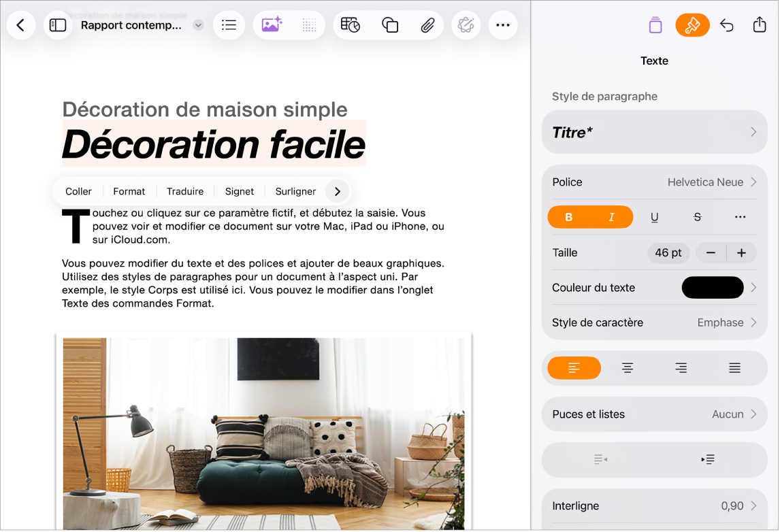Toggle the Format paintbrush button
This screenshot has width=780, height=532.
tap(692, 25)
